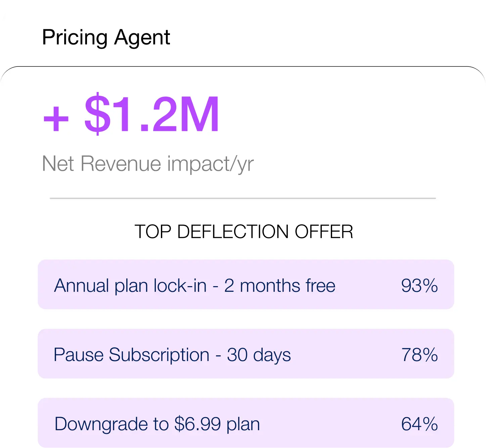The width and height of the screenshot is (486, 448).
Task: Click the 93% deflection rate
Action: pos(419,285)
